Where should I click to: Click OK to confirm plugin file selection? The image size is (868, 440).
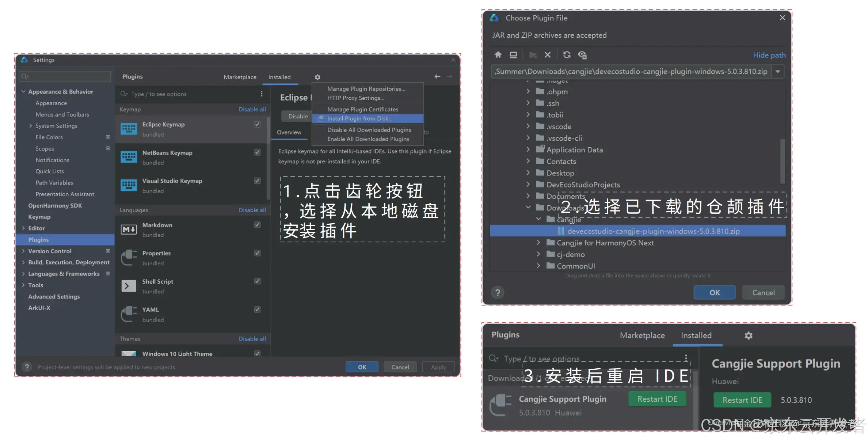point(714,292)
